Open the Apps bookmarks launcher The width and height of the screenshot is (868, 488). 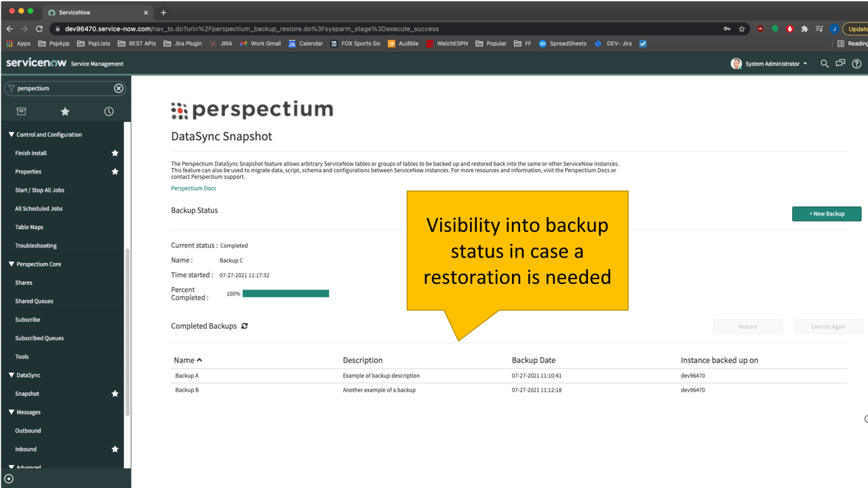click(18, 43)
